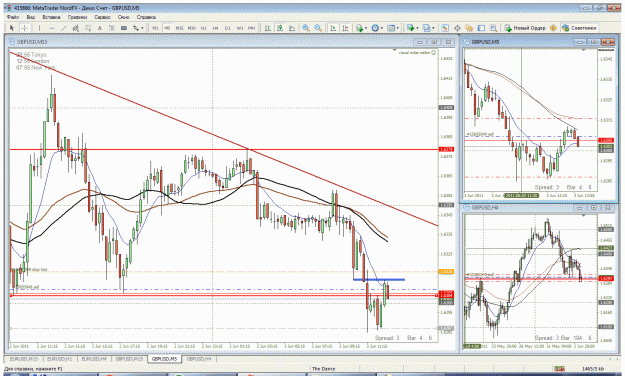Screen dimensions: 625x376
Task: Select the blue horizontal line on the main chart
Action: click(379, 280)
